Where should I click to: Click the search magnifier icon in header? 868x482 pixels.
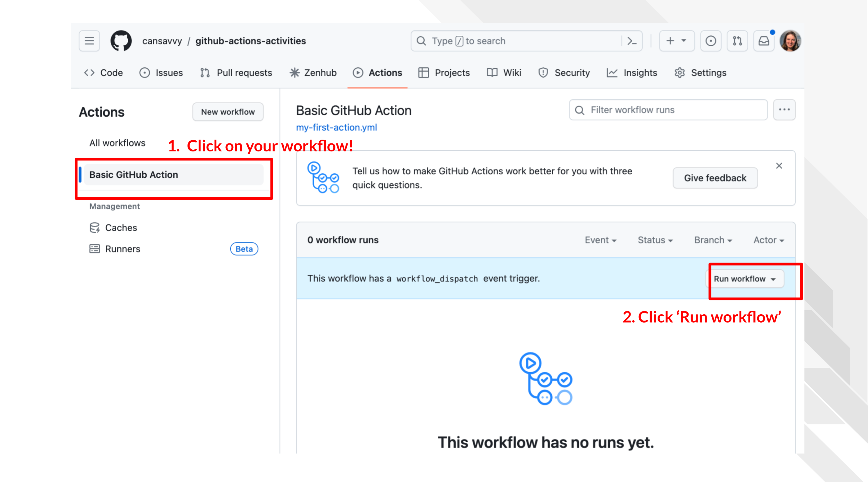coord(421,41)
